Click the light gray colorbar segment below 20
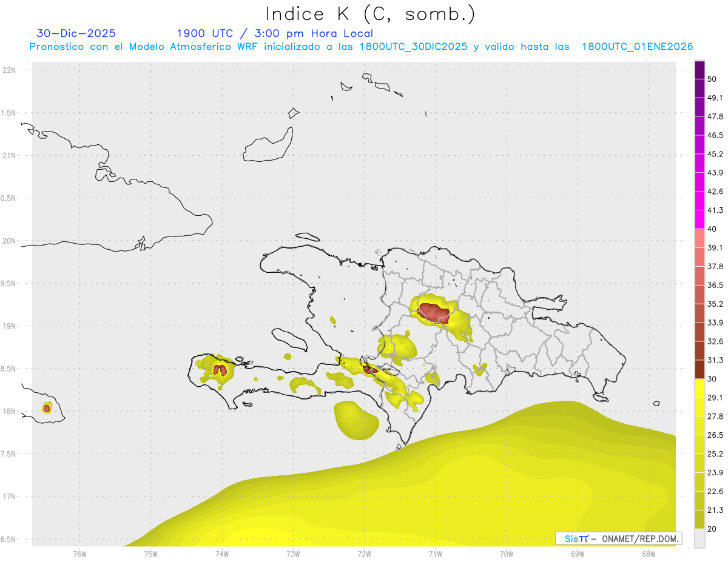This screenshot has width=728, height=562. 699,538
